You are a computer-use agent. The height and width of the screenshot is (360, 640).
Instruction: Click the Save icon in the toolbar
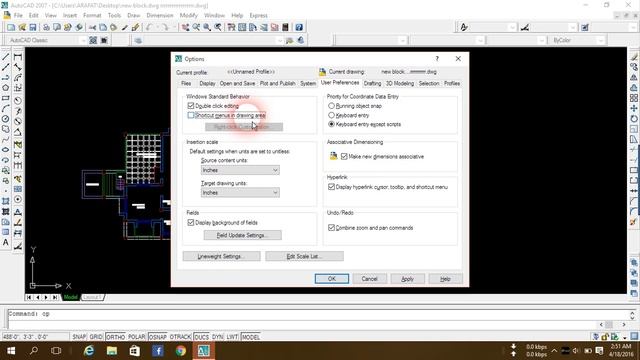33,27
